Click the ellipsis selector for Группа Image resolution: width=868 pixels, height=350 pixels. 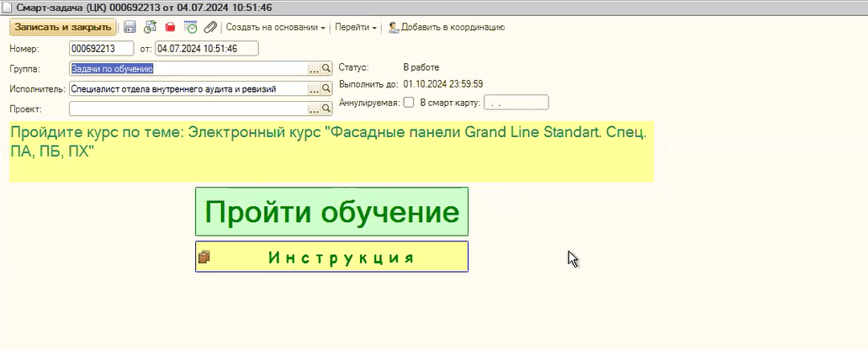point(315,68)
